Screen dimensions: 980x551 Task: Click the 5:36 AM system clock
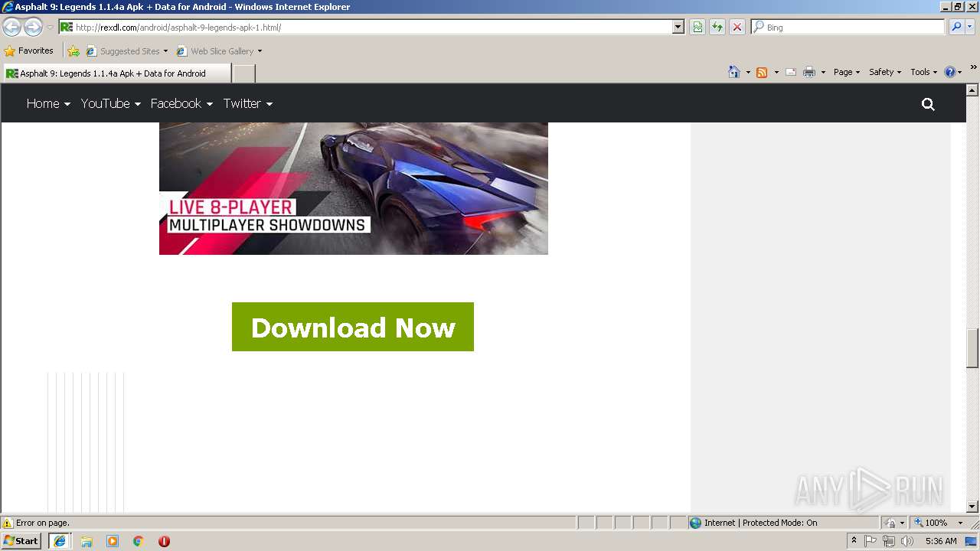941,541
